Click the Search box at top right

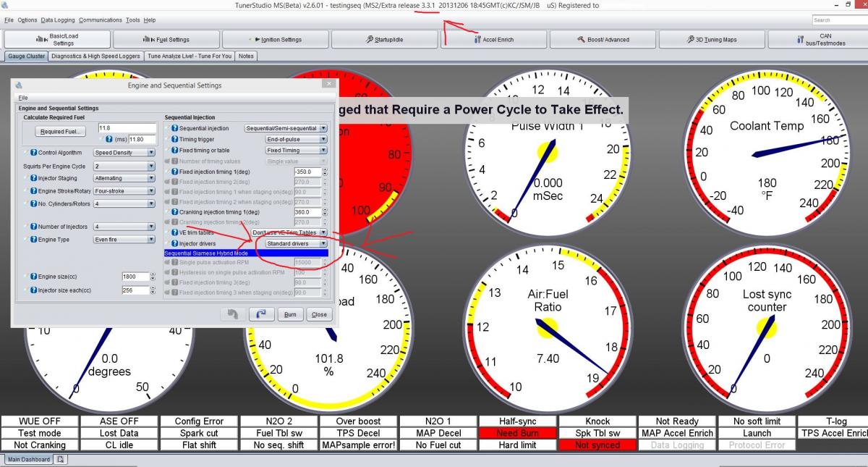839,20
